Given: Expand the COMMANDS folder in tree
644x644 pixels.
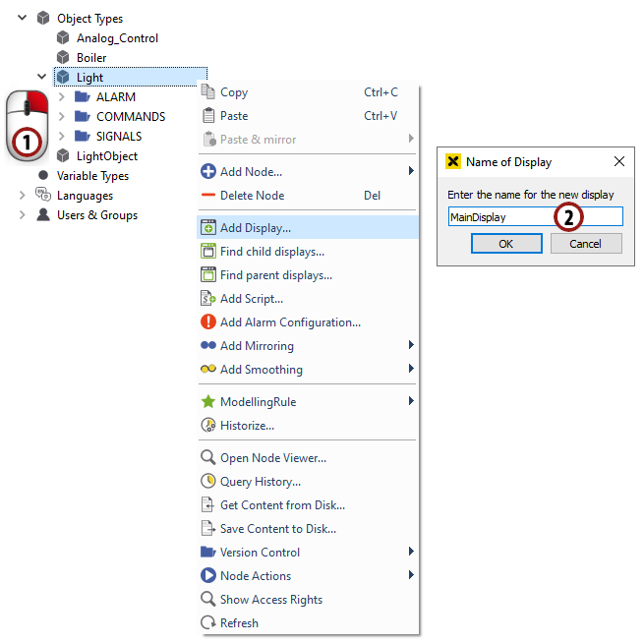Looking at the screenshot, I should coord(61,117).
